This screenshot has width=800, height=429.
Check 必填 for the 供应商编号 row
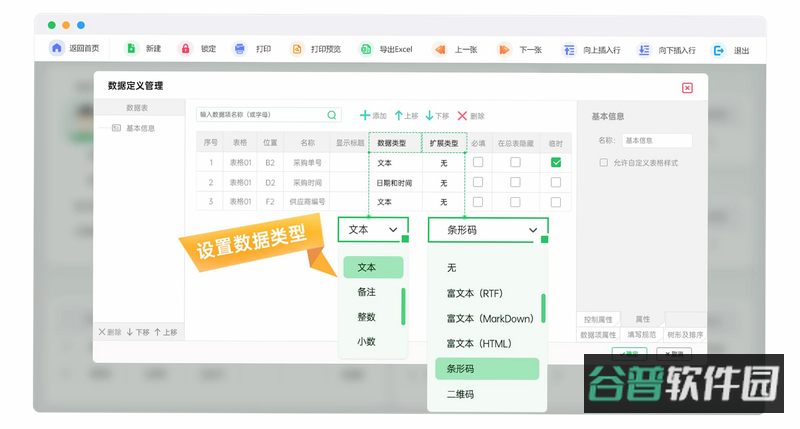(x=478, y=202)
